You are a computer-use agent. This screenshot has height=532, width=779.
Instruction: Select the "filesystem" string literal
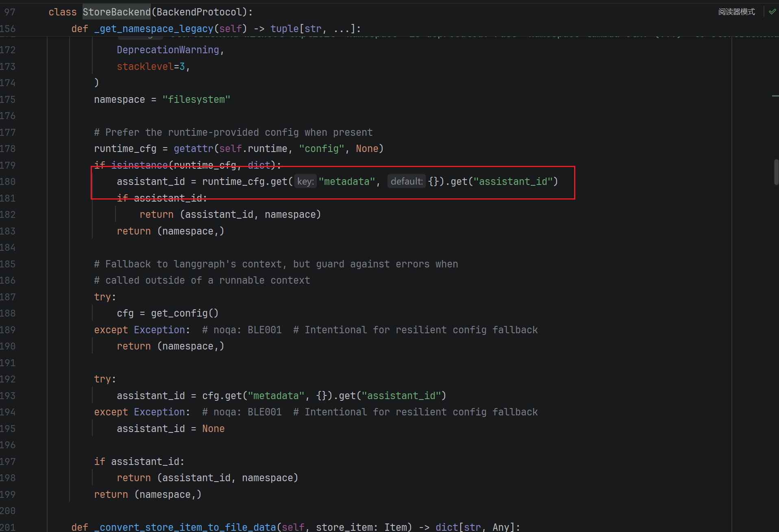coord(196,100)
